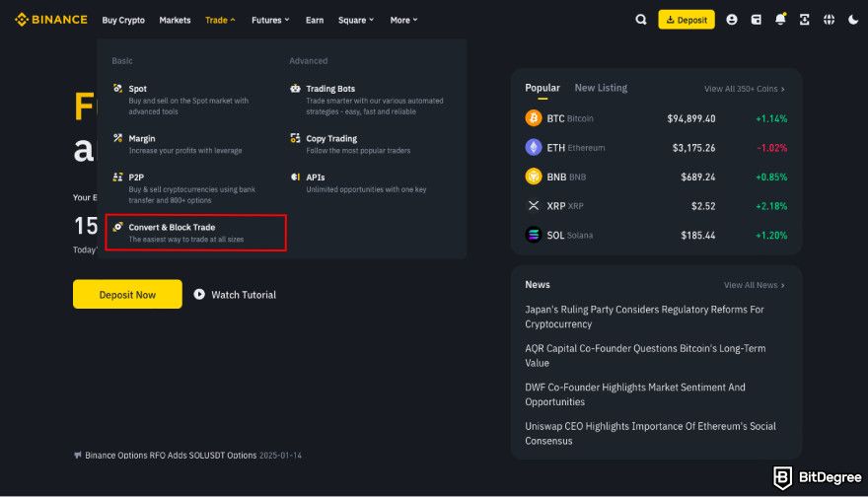Open AQR Capital Co-Founder news headline
868x497 pixels.
coord(645,355)
